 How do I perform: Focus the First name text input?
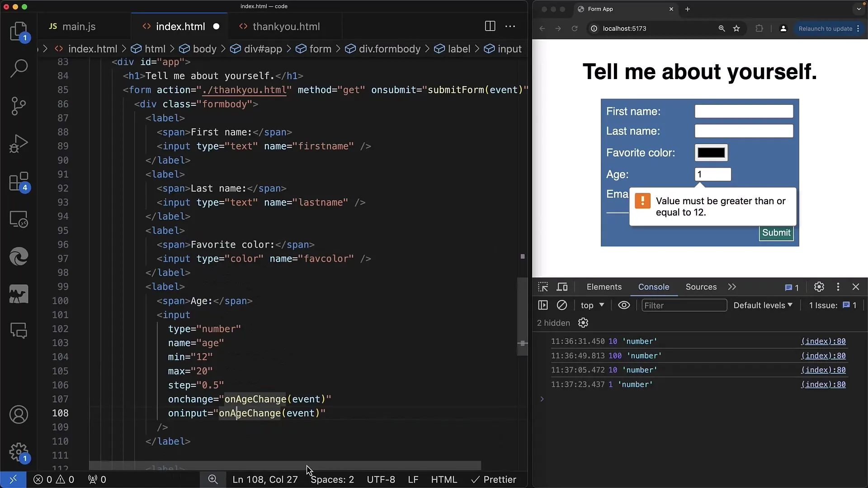pyautogui.click(x=744, y=111)
